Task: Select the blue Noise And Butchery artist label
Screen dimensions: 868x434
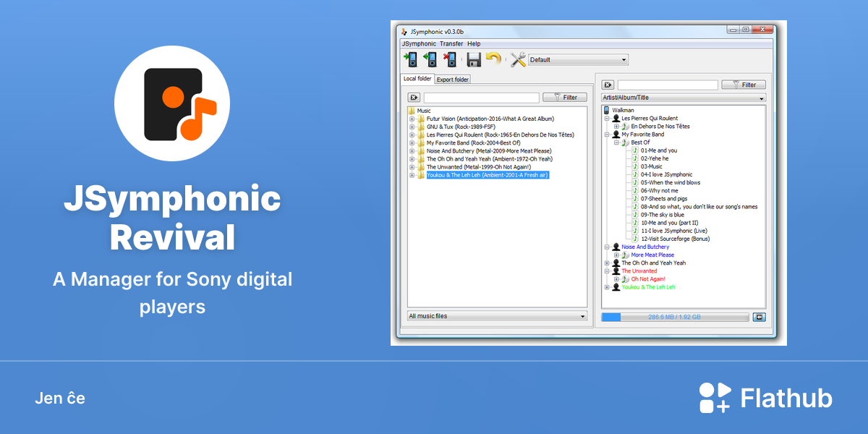Action: pyautogui.click(x=645, y=247)
